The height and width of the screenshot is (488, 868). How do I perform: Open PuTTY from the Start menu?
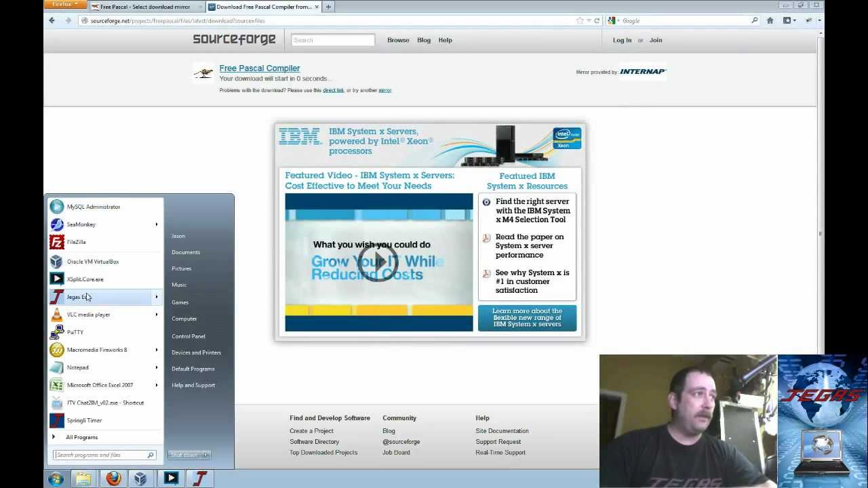tap(105, 332)
